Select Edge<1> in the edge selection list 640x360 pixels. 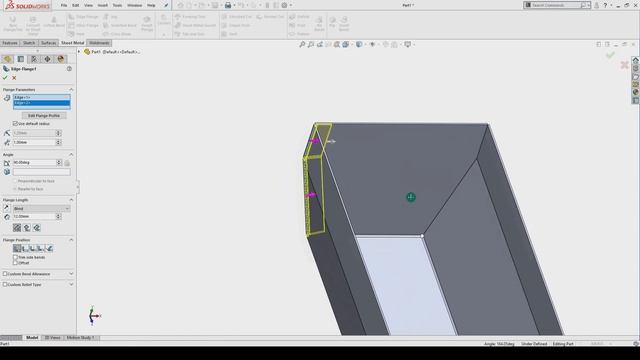click(42, 97)
